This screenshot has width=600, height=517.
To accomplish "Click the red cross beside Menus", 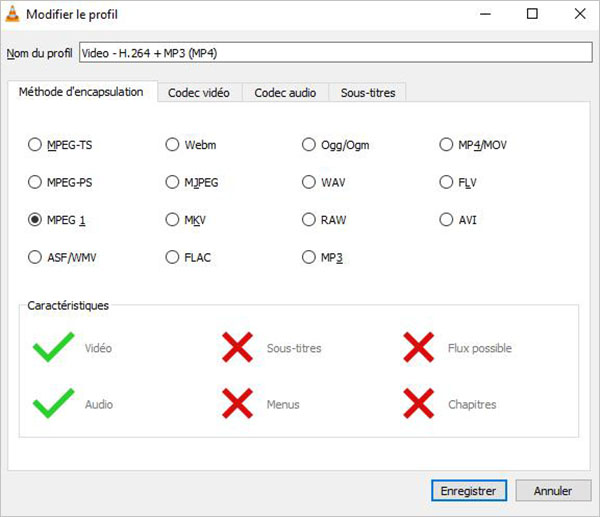I will tap(237, 404).
